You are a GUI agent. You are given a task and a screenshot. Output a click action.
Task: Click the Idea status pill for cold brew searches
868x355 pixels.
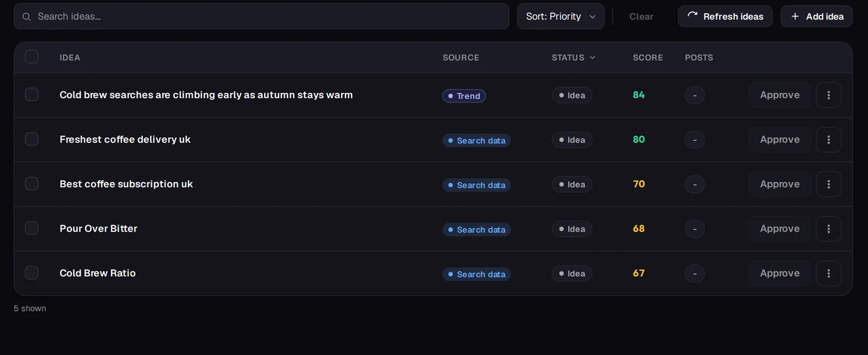click(x=572, y=96)
